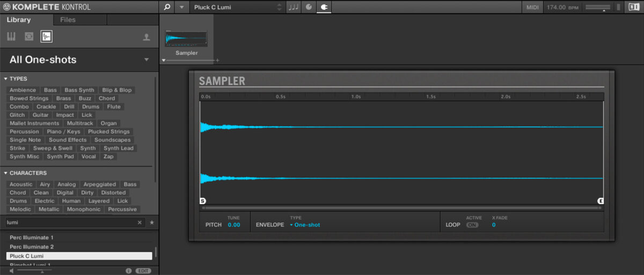Click the Piano / Keys type tag
Screen dimensions: 644x275
pyautogui.click(x=63, y=131)
